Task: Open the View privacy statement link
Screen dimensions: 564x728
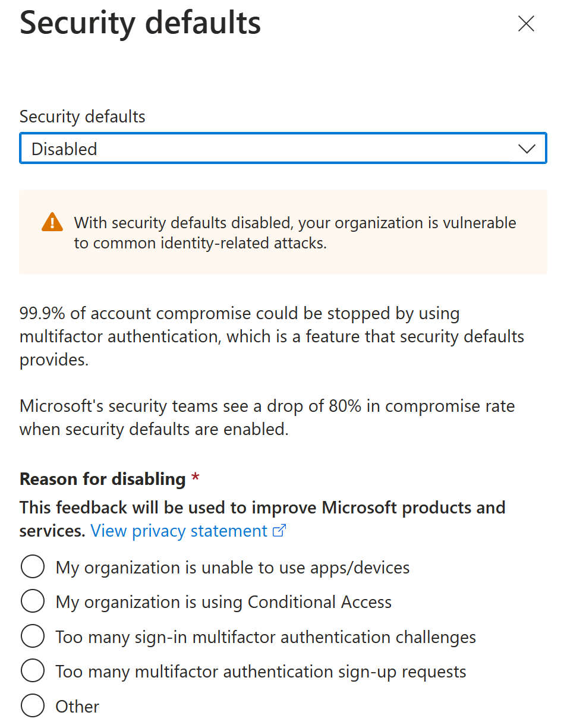Action: pyautogui.click(x=179, y=531)
